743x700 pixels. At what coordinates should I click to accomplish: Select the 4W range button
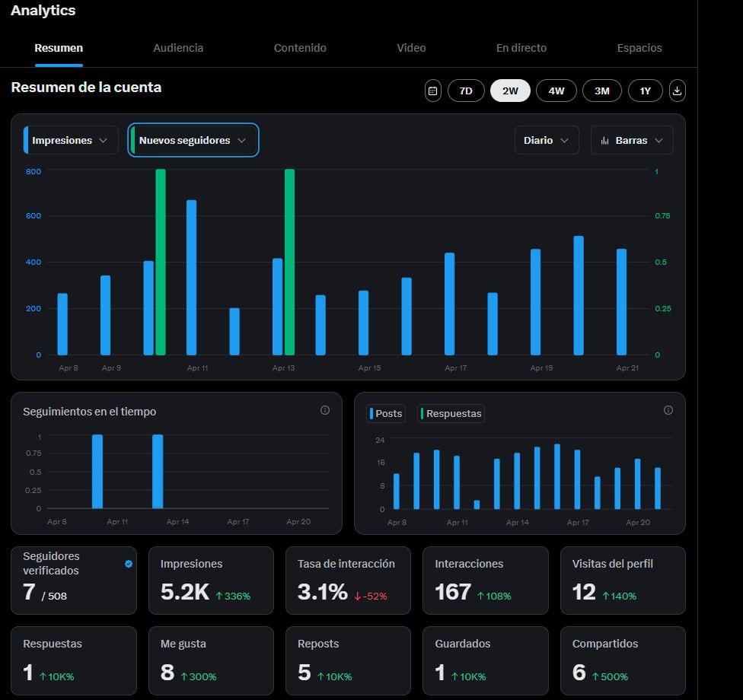point(556,91)
